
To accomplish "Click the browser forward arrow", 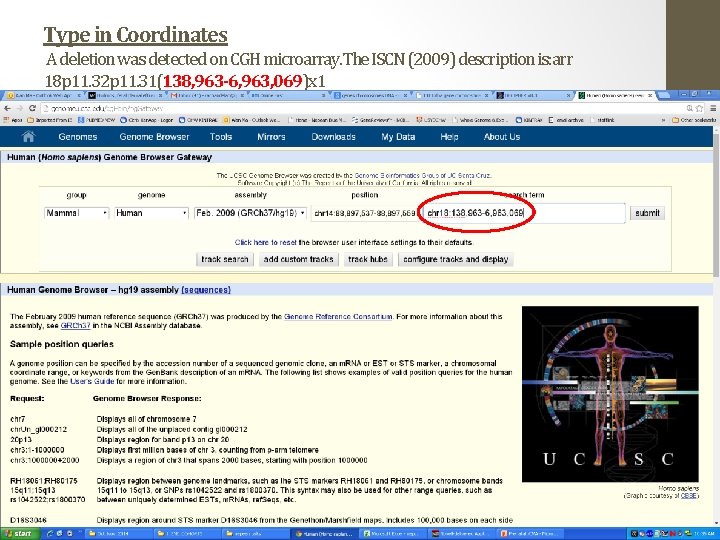I will click(x=20, y=108).
